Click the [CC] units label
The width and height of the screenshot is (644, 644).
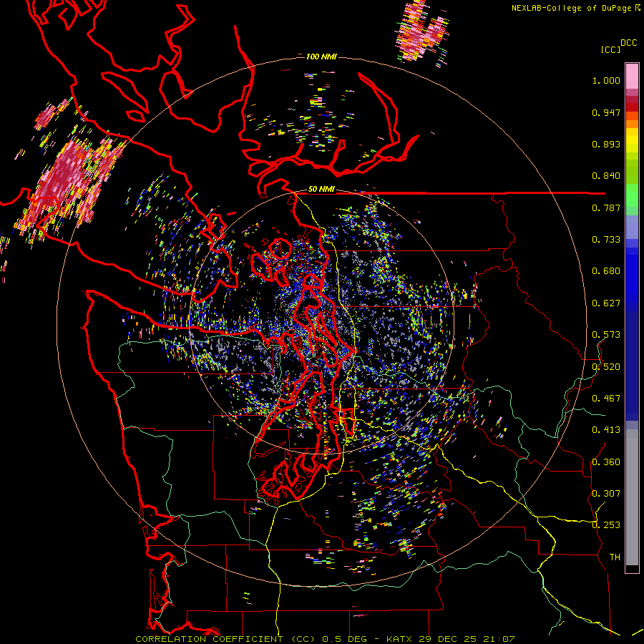(610, 49)
